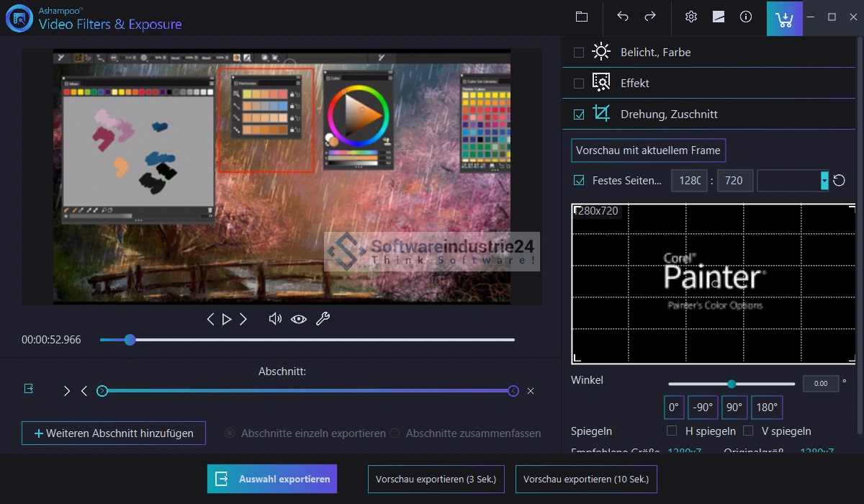Open settings gear icon
The height and width of the screenshot is (504, 864).
691,17
